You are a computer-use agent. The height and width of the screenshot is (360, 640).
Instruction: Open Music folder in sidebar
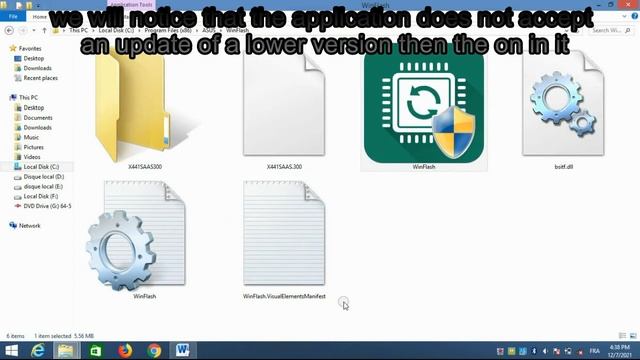31,137
